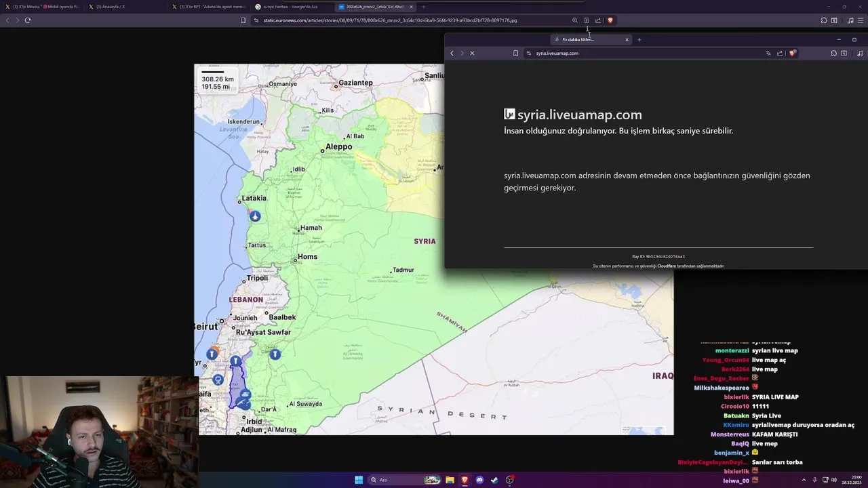Open Discord from the taskbar
Image resolution: width=868 pixels, height=488 pixels.
point(479,480)
